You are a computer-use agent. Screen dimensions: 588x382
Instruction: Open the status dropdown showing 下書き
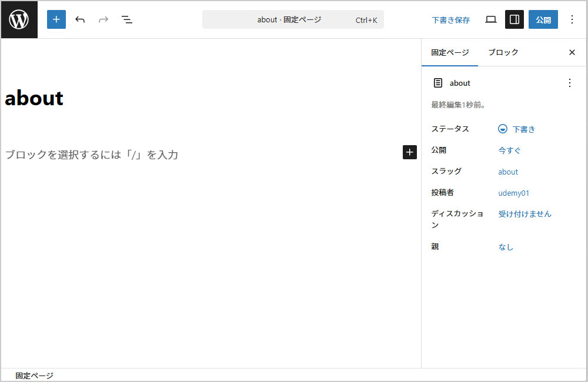tap(517, 129)
